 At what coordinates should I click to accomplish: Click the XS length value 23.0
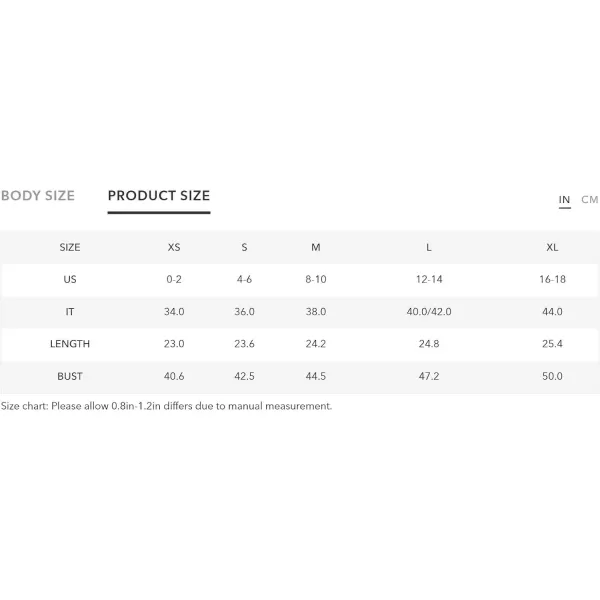[x=174, y=344]
